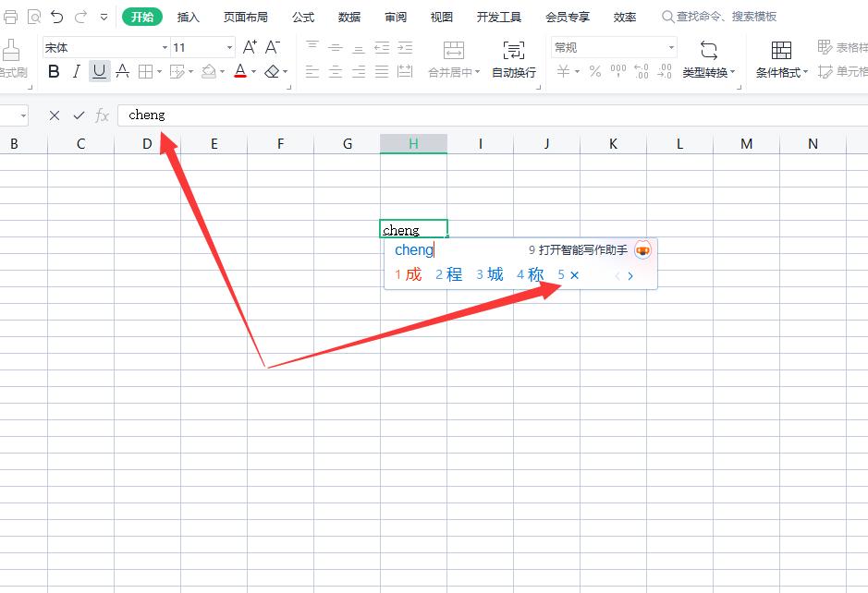Apply currency ¥ format
The image size is (868, 593).
(x=563, y=71)
